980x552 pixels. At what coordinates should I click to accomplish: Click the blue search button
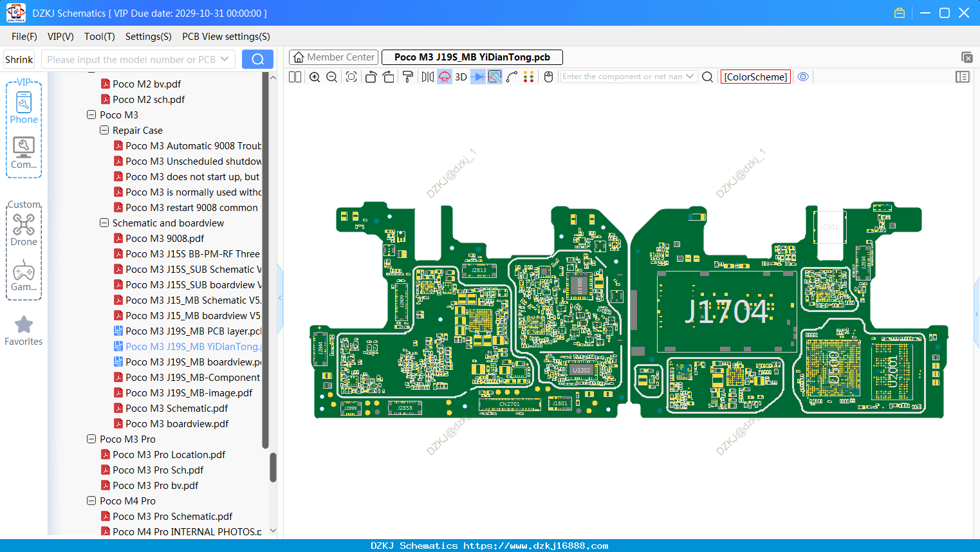(257, 59)
